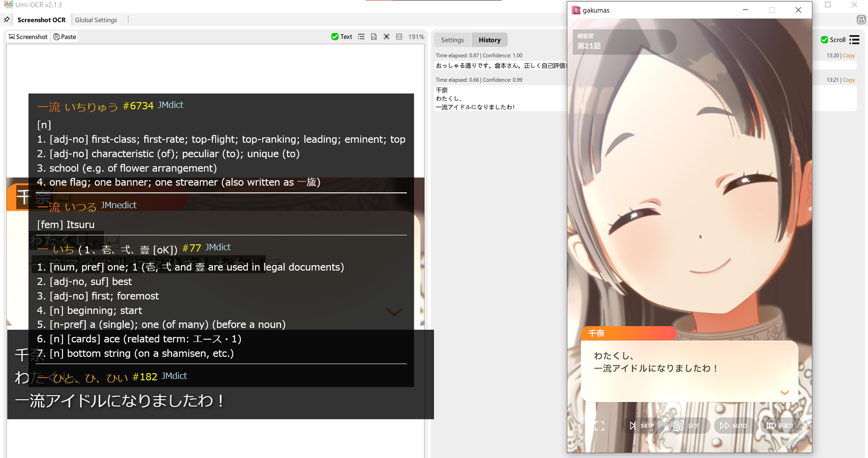The height and width of the screenshot is (458, 868).
Task: Maximize the Umi-OCR window
Action: [x=828, y=5]
